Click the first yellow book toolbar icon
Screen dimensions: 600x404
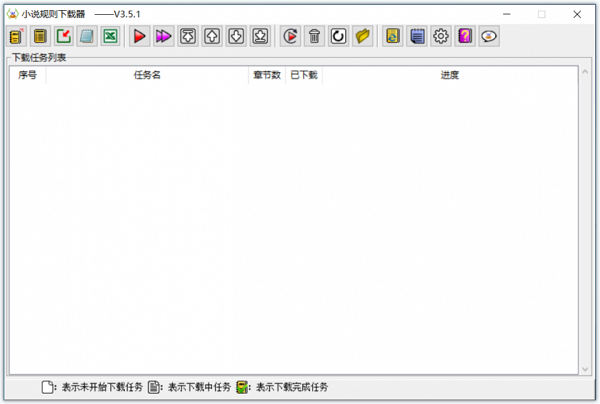(x=16, y=37)
